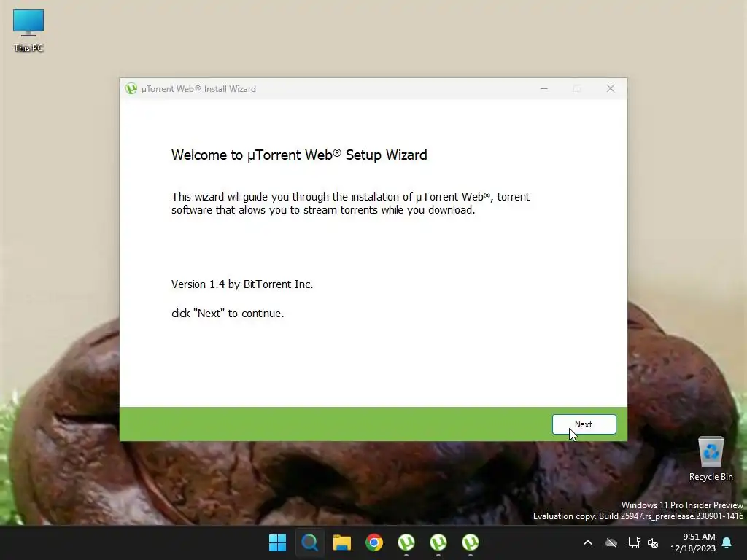Close the µTorrent Web Install Wizard
Image resolution: width=747 pixels, height=560 pixels.
click(x=611, y=88)
